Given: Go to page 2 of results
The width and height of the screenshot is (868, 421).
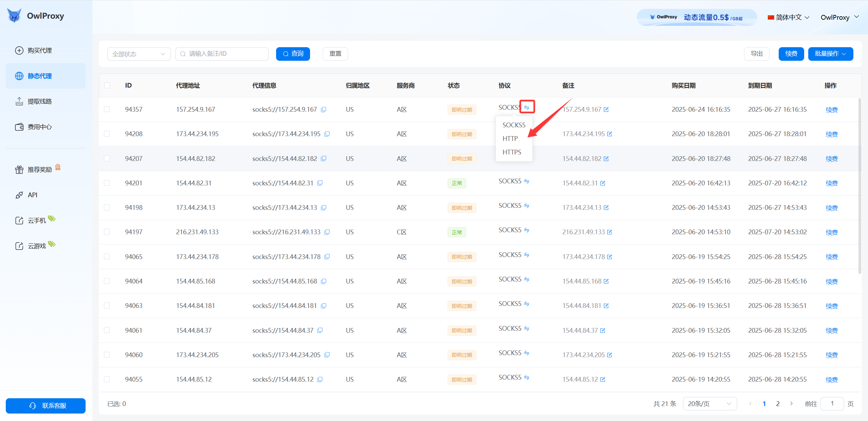Looking at the screenshot, I should click(778, 404).
